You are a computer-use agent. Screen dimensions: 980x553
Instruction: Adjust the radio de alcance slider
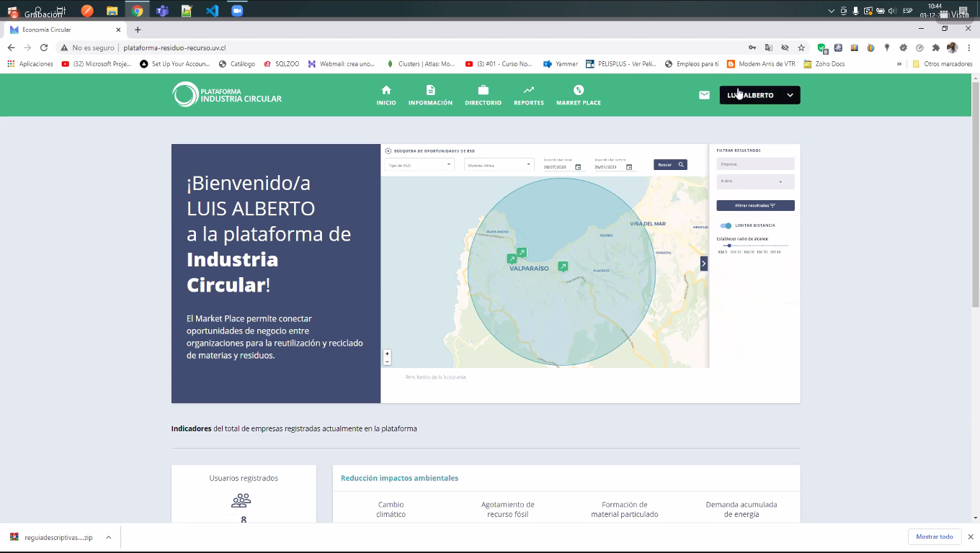[x=729, y=246]
